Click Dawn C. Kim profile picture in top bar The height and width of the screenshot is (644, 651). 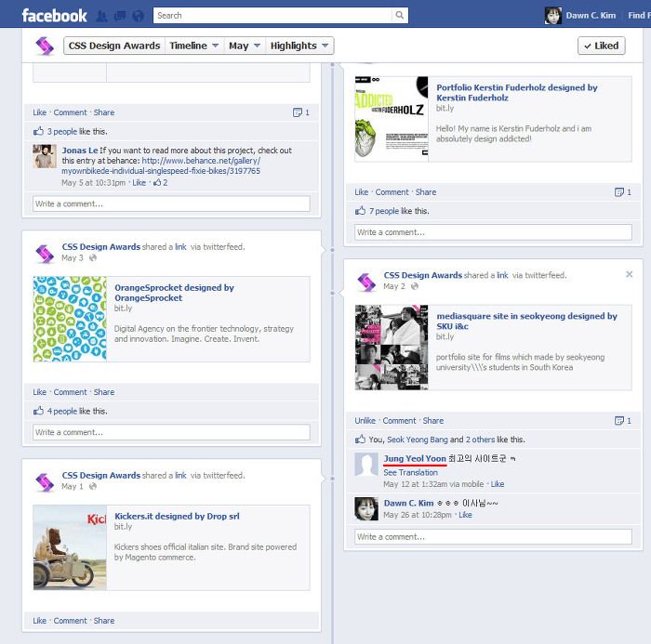[553, 16]
